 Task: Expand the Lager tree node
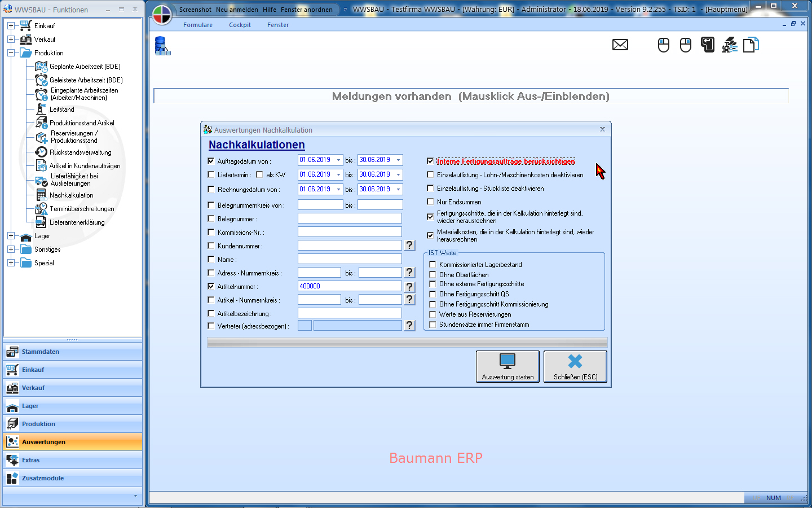coord(11,236)
